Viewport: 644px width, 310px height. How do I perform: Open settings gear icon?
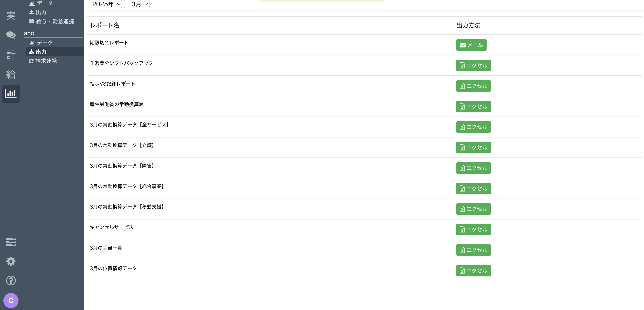click(x=11, y=261)
